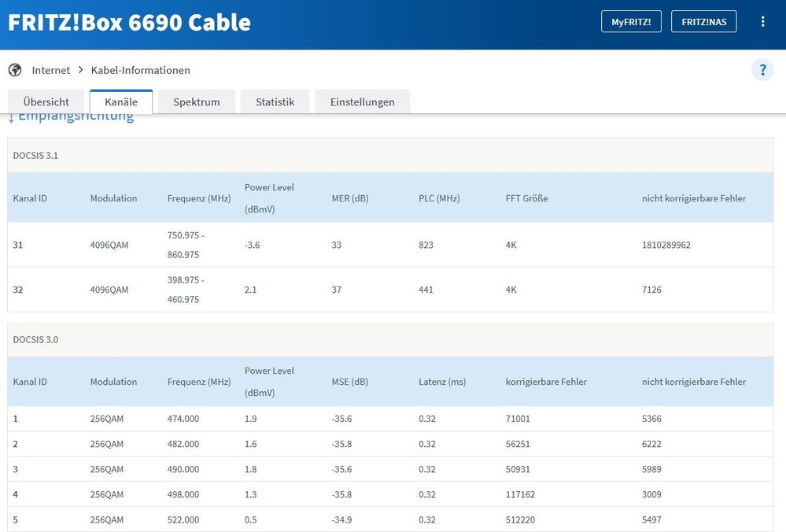The width and height of the screenshot is (786, 532).
Task: Click the FRITZ!Box 6690 Cable title
Action: 129,22
